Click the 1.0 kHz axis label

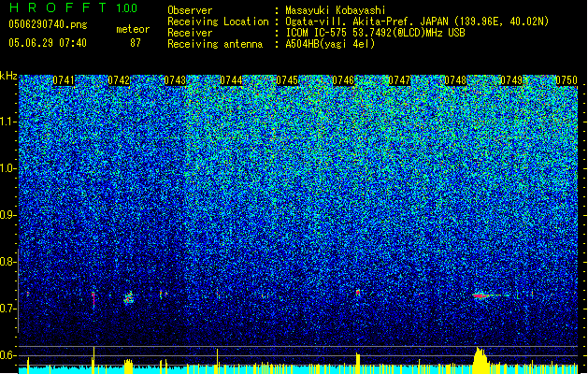(x=7, y=168)
